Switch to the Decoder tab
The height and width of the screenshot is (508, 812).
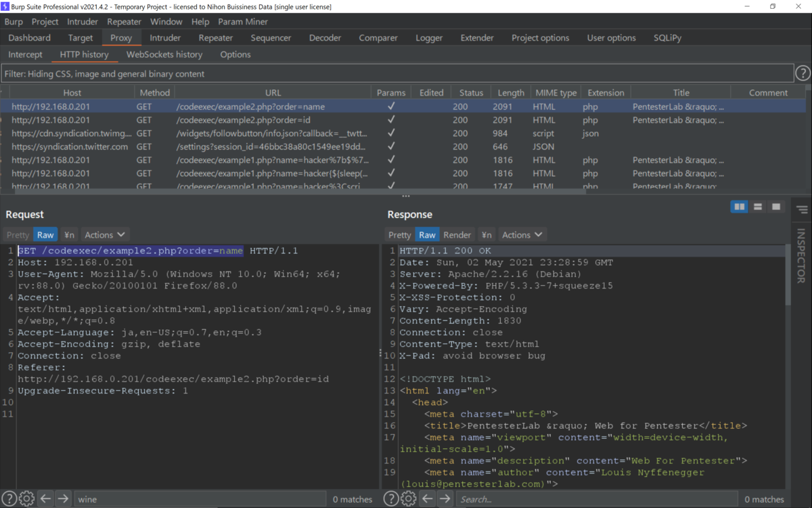(325, 38)
